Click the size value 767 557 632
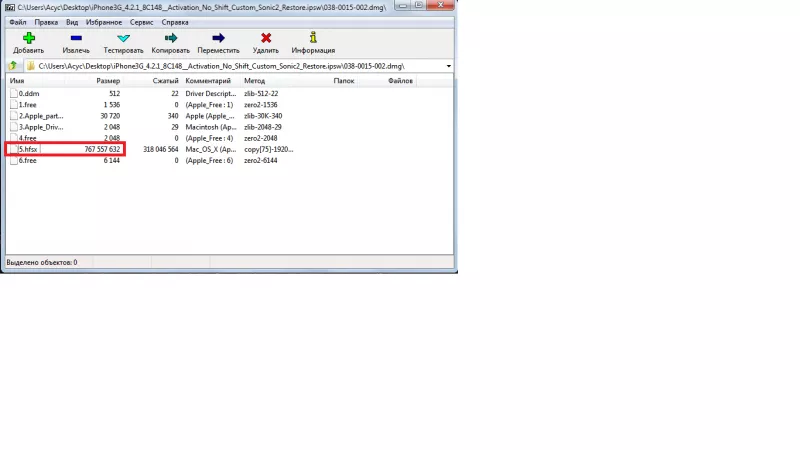 (x=102, y=149)
